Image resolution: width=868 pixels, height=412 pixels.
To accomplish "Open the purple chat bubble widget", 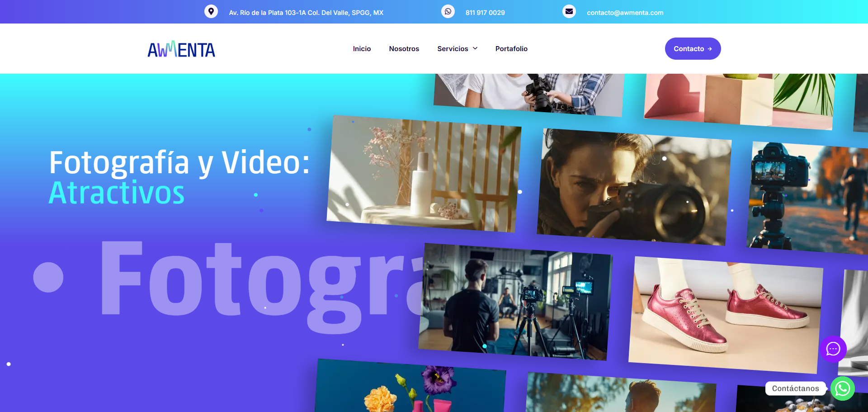I will coord(833,349).
